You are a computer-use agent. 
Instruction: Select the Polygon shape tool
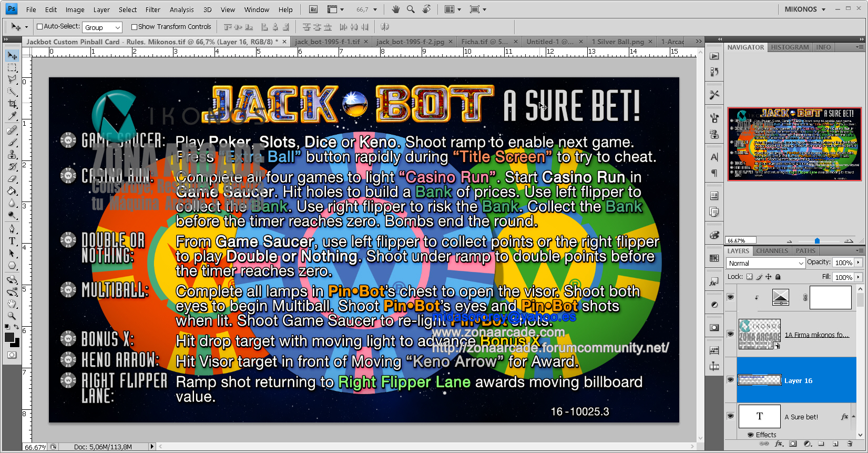[x=12, y=265]
